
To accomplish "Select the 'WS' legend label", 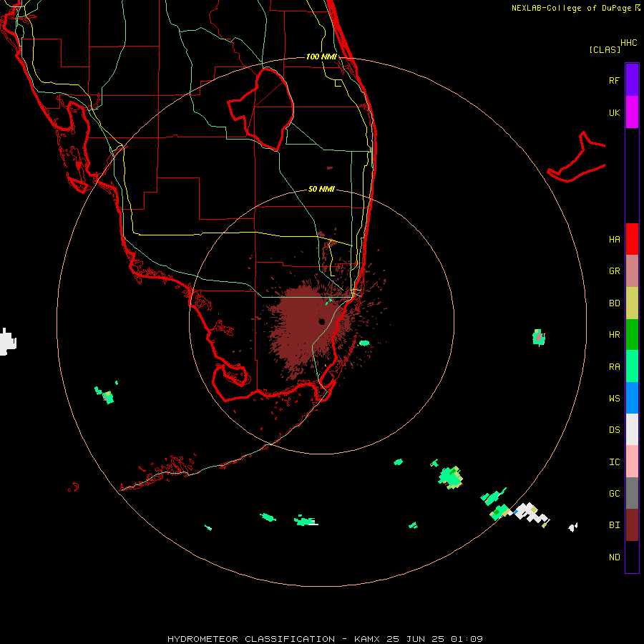I will click(x=614, y=398).
